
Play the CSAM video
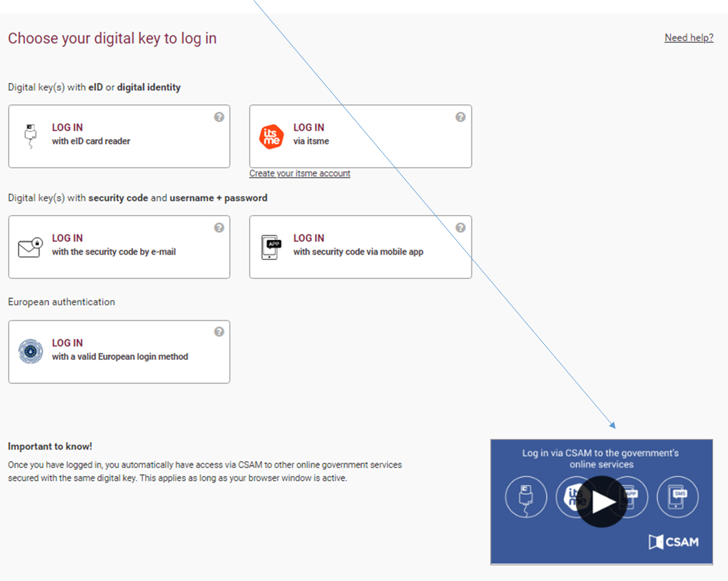601,502
